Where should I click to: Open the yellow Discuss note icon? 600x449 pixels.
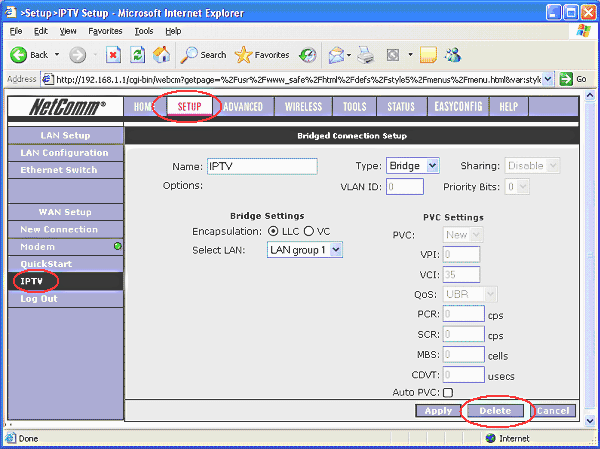(428, 55)
